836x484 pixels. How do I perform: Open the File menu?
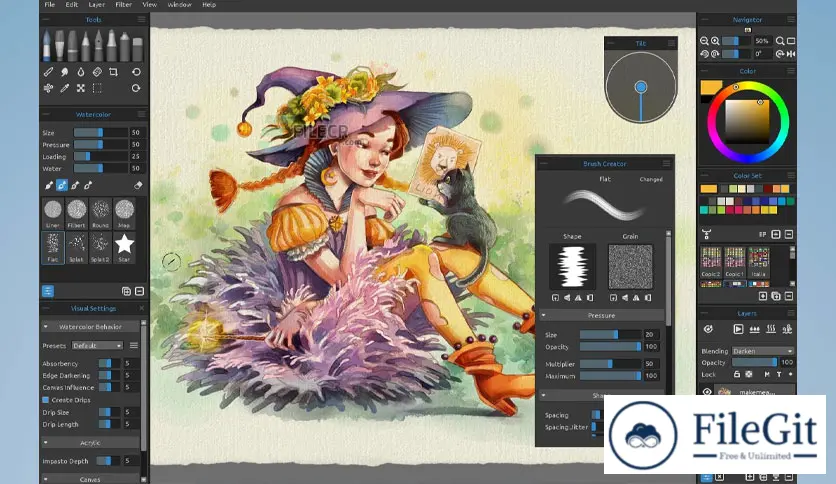point(50,5)
